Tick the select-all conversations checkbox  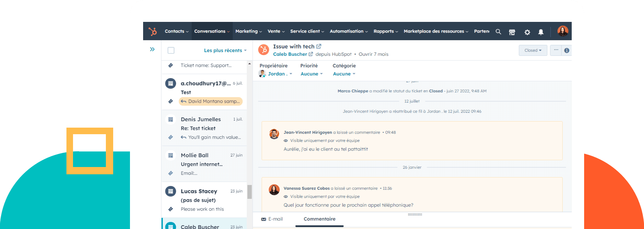click(x=171, y=50)
